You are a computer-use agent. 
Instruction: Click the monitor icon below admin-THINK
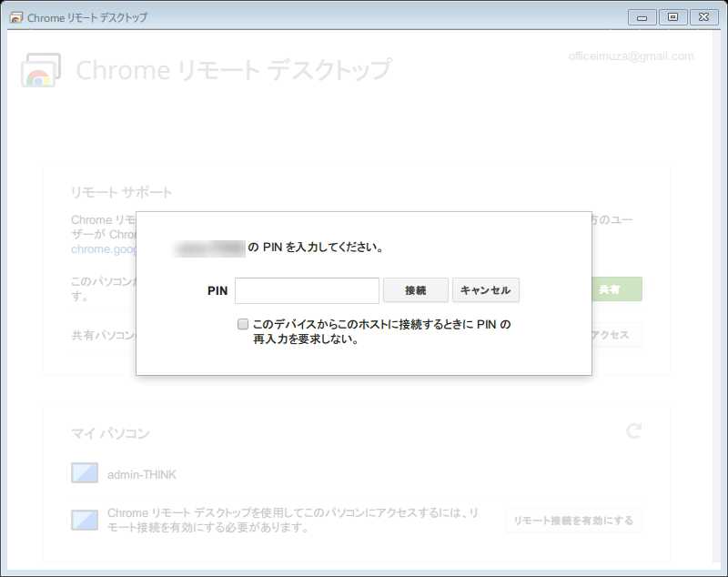(85, 520)
